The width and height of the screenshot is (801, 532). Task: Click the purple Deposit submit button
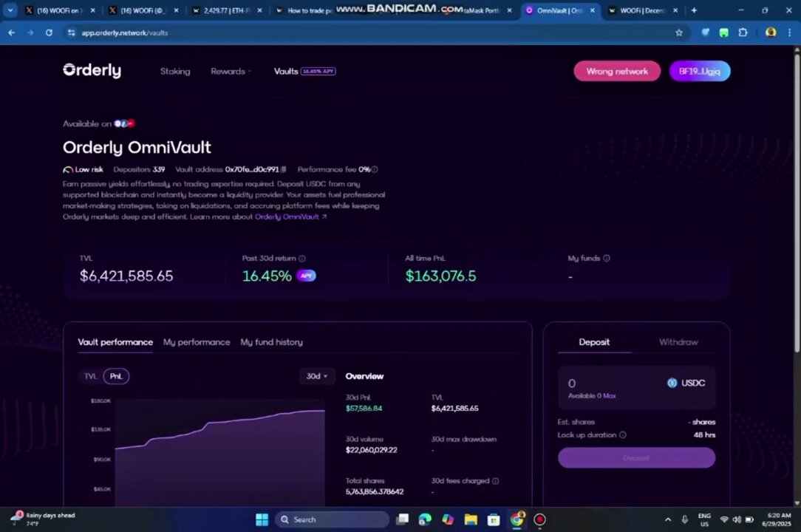tap(636, 457)
